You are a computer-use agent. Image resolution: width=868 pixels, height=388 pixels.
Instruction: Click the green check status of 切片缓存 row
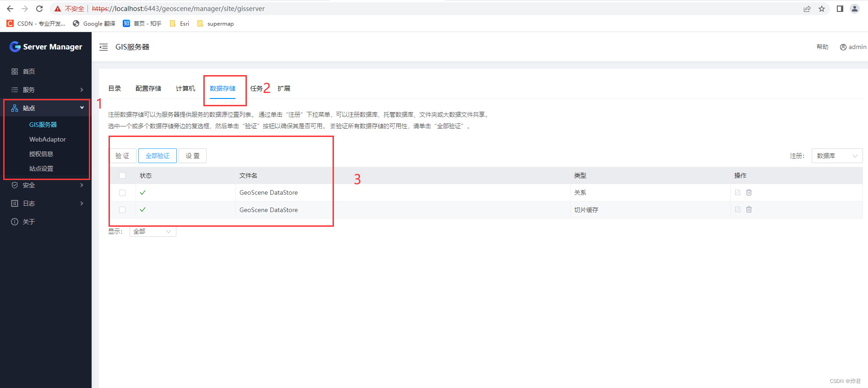point(143,209)
